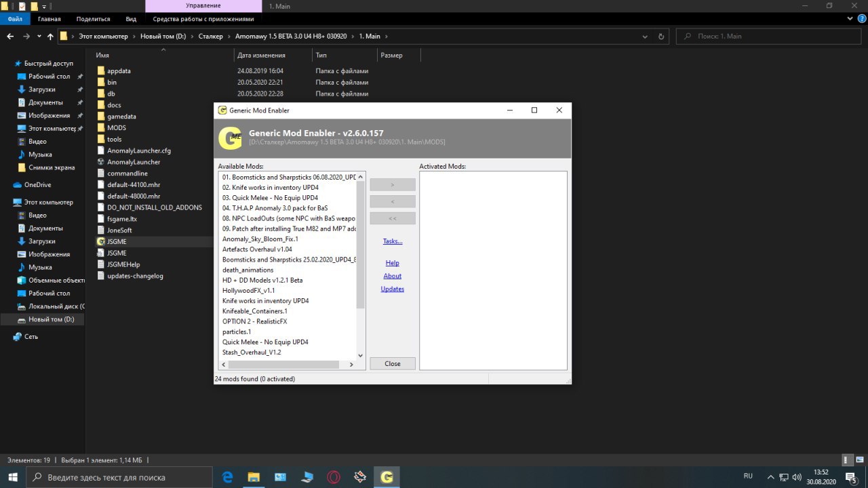Select the AnomalyLauncher file with radiation icon
868x488 pixels.
point(134,162)
